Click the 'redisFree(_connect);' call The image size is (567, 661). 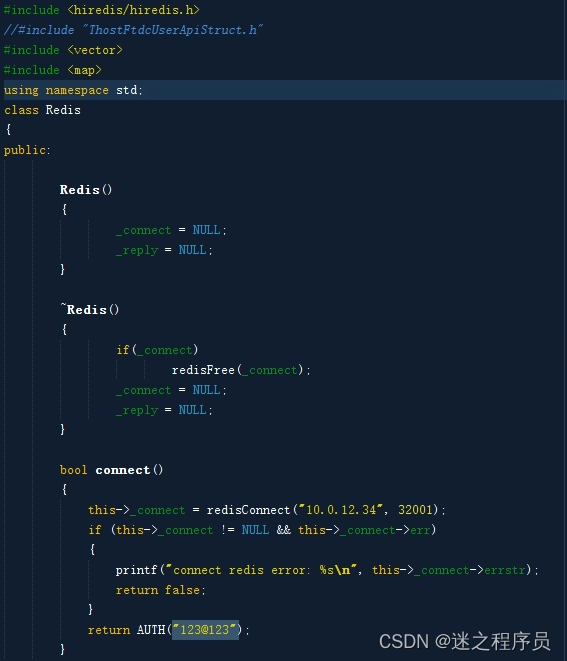coord(241,370)
